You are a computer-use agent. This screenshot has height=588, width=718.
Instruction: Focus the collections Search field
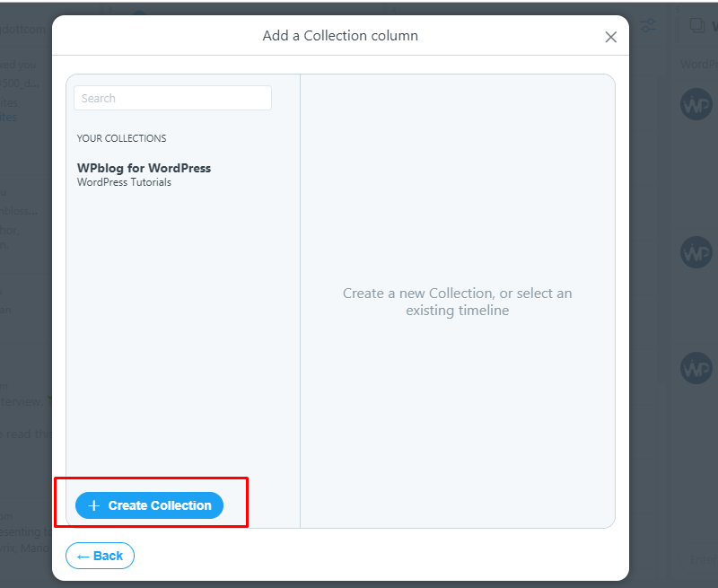(172, 98)
